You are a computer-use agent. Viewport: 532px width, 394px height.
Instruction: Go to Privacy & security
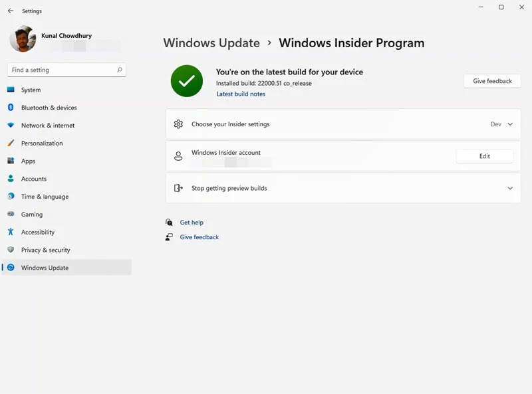66,250
